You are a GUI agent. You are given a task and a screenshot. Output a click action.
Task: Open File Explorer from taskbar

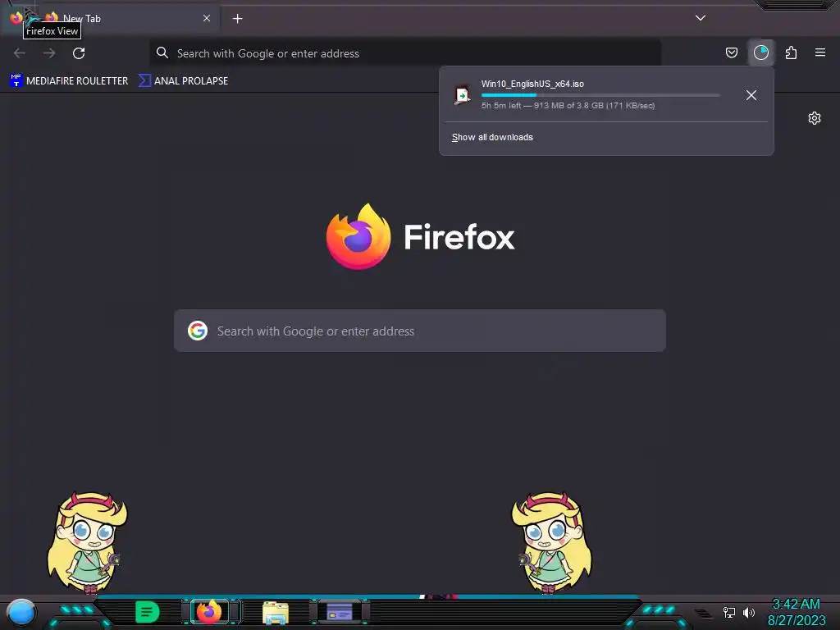(276, 613)
